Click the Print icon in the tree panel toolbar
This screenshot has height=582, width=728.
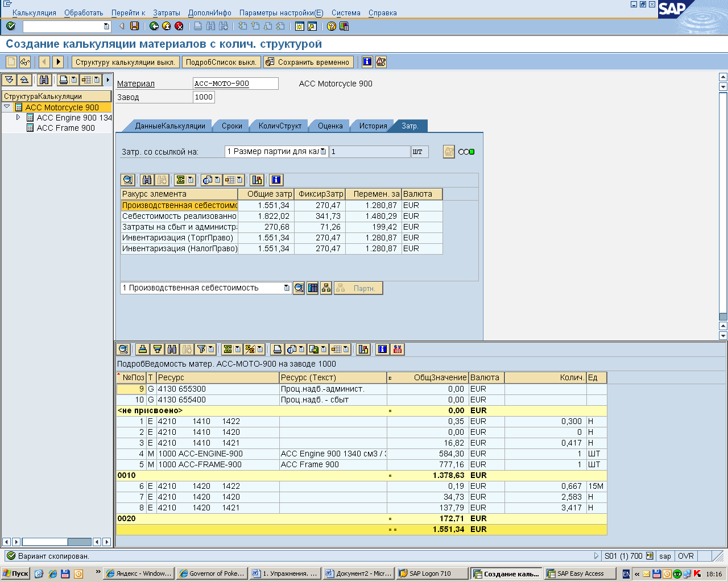tap(64, 80)
